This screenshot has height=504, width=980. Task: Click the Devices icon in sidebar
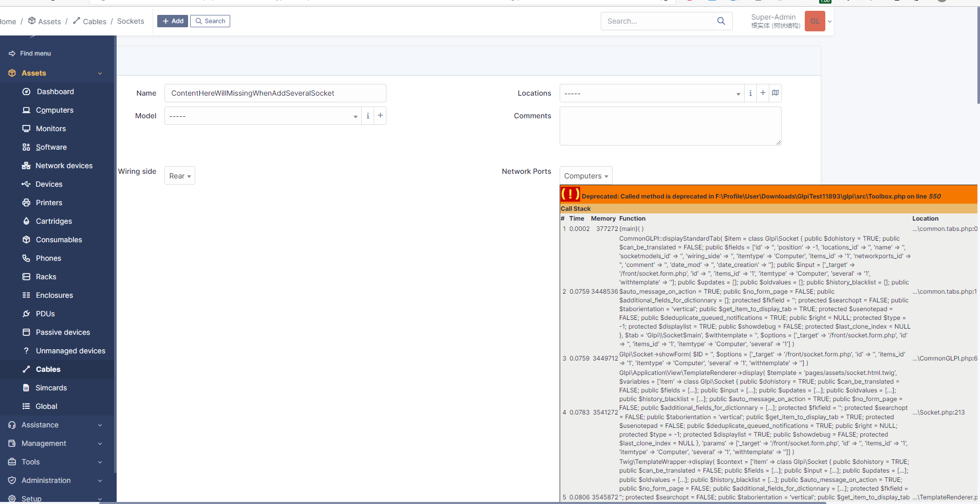click(x=26, y=184)
